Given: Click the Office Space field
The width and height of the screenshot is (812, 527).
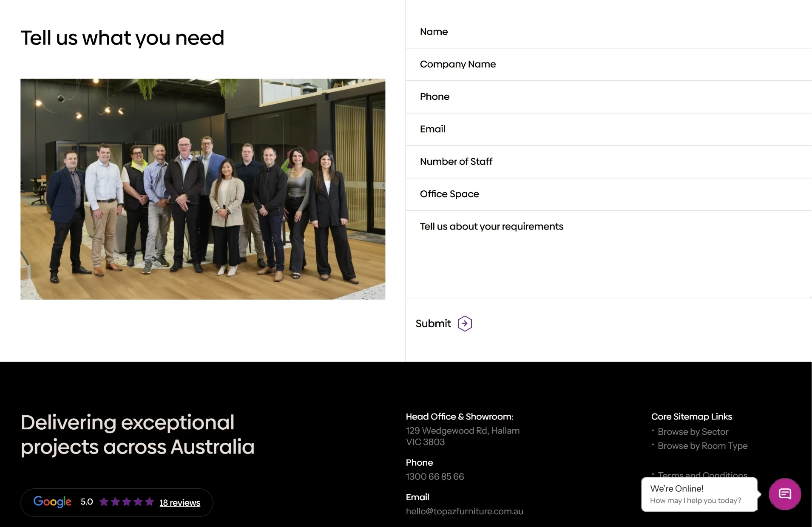Looking at the screenshot, I should tap(608, 194).
